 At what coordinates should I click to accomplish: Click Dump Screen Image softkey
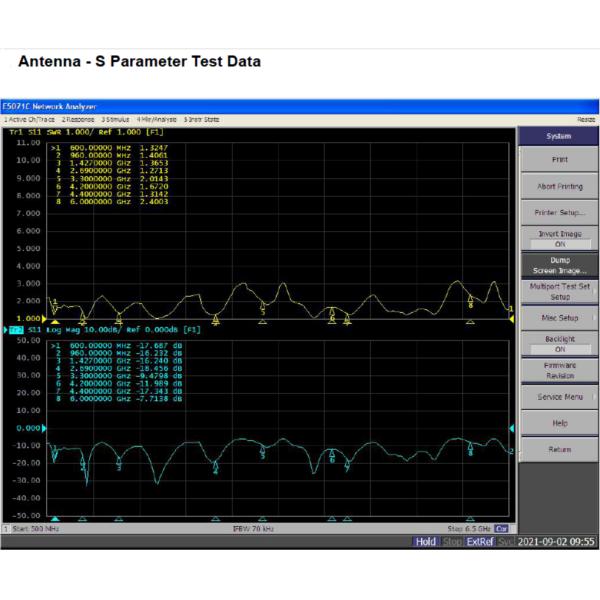click(559, 265)
